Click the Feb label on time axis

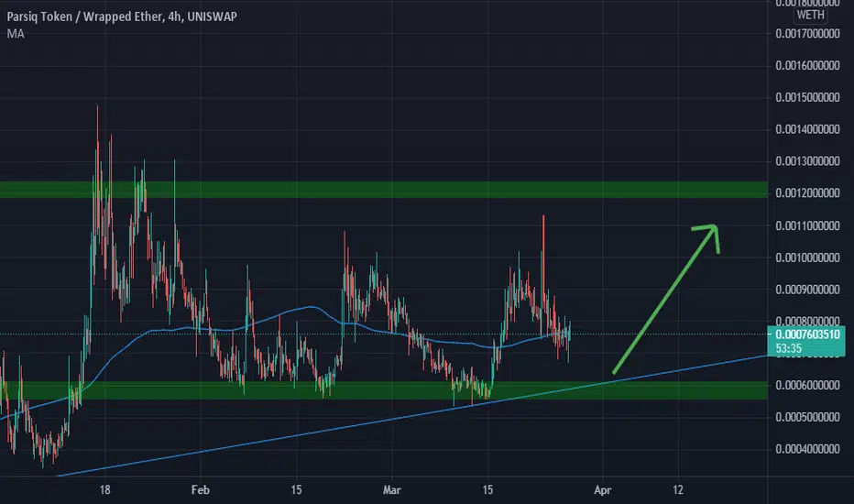pyautogui.click(x=201, y=490)
